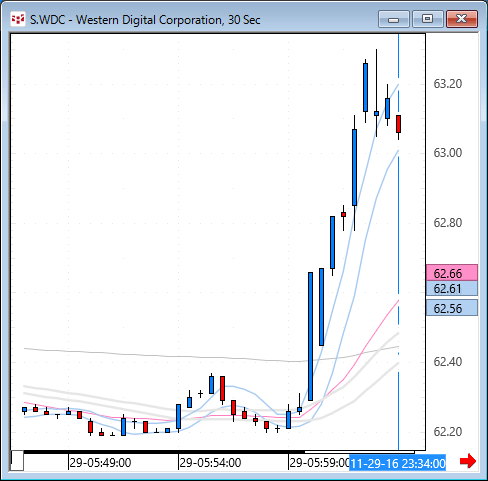The image size is (488, 481).
Task: Click the 62.40 price scale label
Action: [x=448, y=362]
